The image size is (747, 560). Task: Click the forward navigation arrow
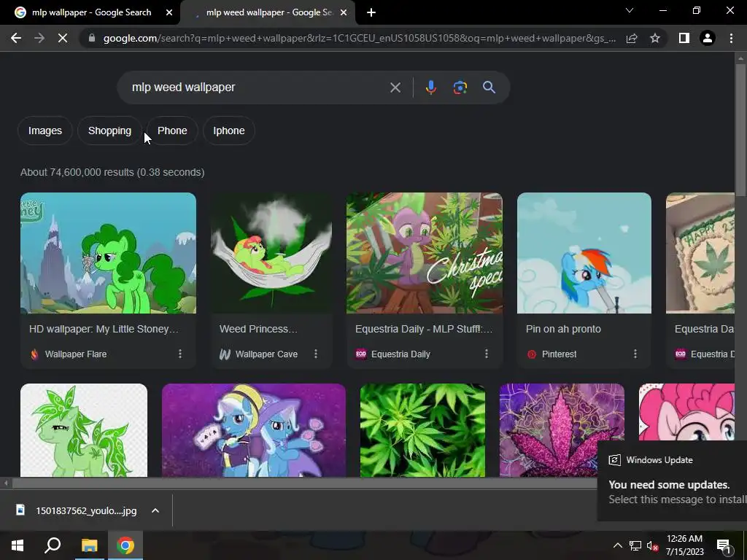click(x=39, y=38)
